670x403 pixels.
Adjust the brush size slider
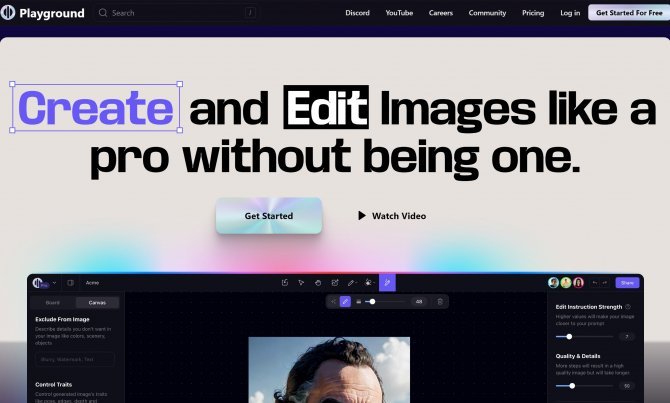click(x=385, y=302)
